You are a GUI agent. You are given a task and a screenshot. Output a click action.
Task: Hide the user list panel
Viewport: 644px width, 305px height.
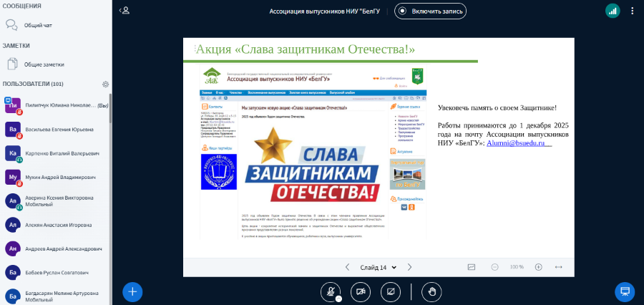coord(125,11)
